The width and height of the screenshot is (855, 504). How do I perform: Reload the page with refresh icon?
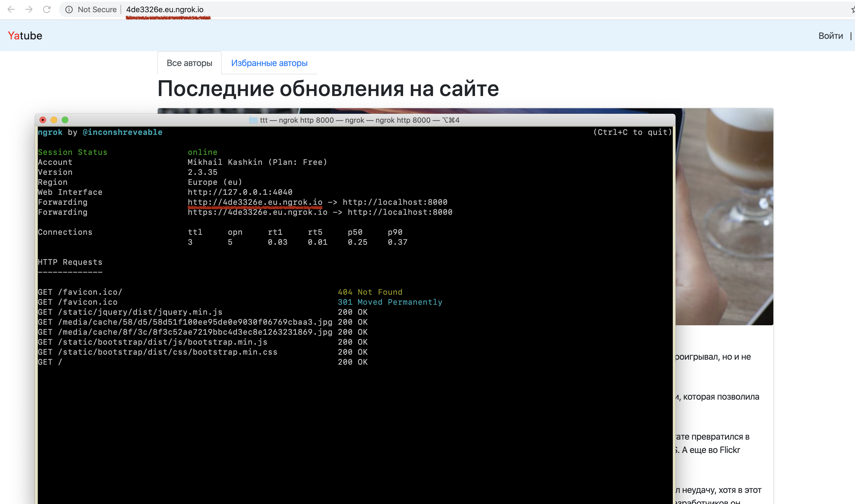[x=47, y=9]
